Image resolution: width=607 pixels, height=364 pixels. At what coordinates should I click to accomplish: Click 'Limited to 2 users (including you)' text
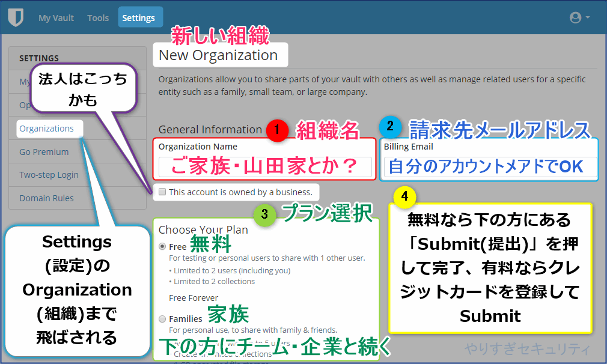(232, 270)
